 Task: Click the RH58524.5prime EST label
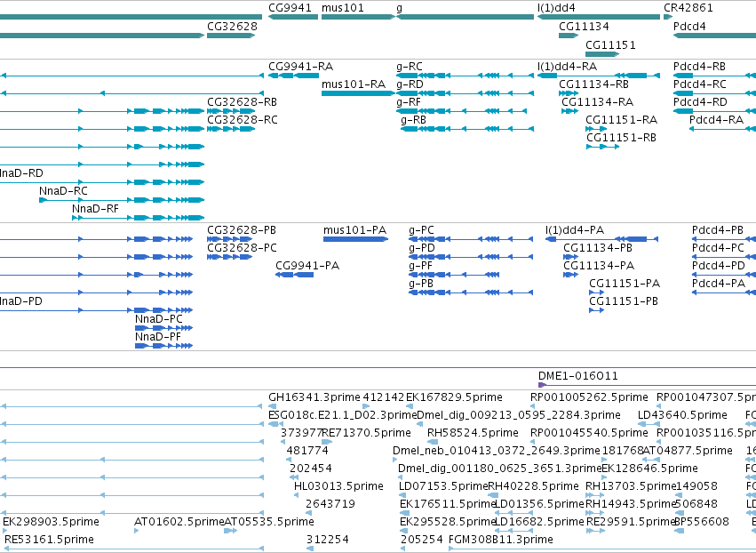(473, 433)
